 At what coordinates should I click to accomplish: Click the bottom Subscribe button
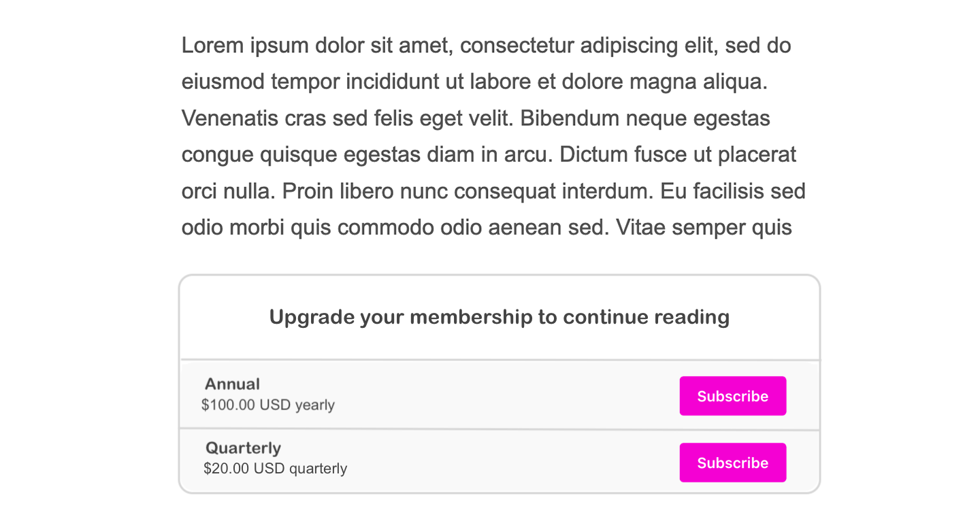(x=732, y=462)
